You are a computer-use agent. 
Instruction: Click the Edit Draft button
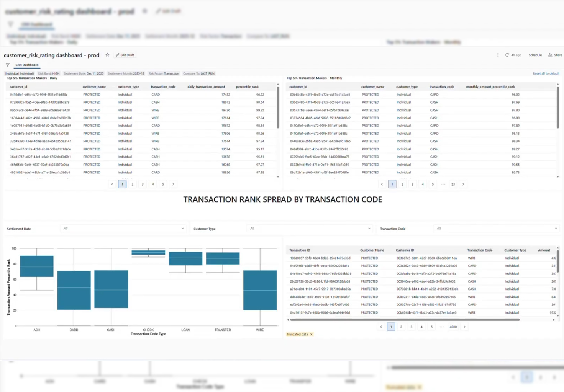click(125, 55)
